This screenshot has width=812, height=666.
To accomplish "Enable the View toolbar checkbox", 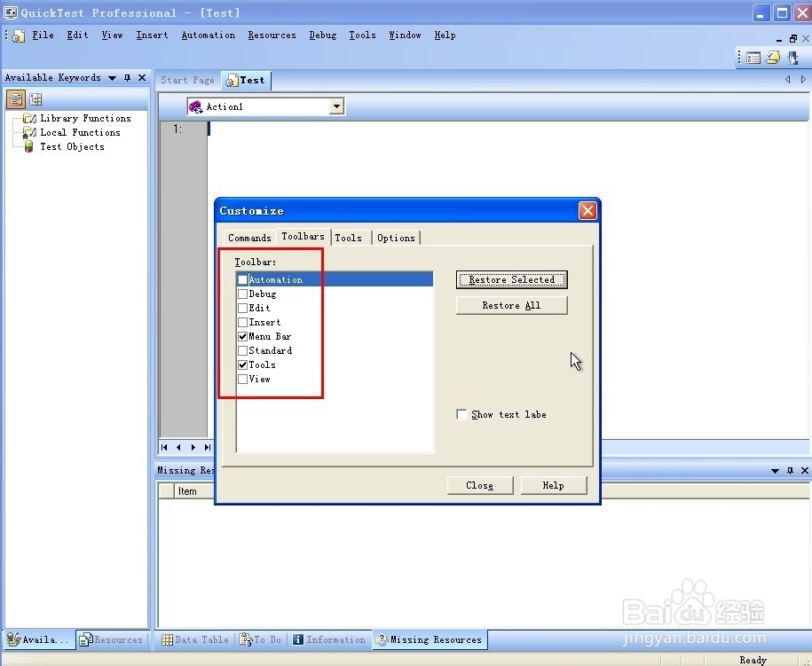I will [242, 380].
